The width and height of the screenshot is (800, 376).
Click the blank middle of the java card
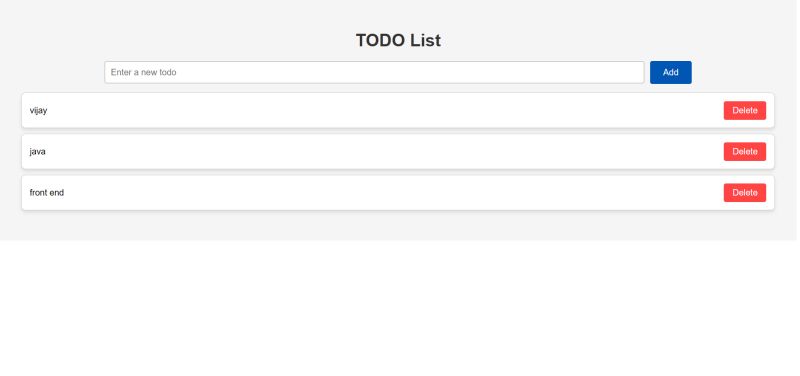pyautogui.click(x=385, y=152)
